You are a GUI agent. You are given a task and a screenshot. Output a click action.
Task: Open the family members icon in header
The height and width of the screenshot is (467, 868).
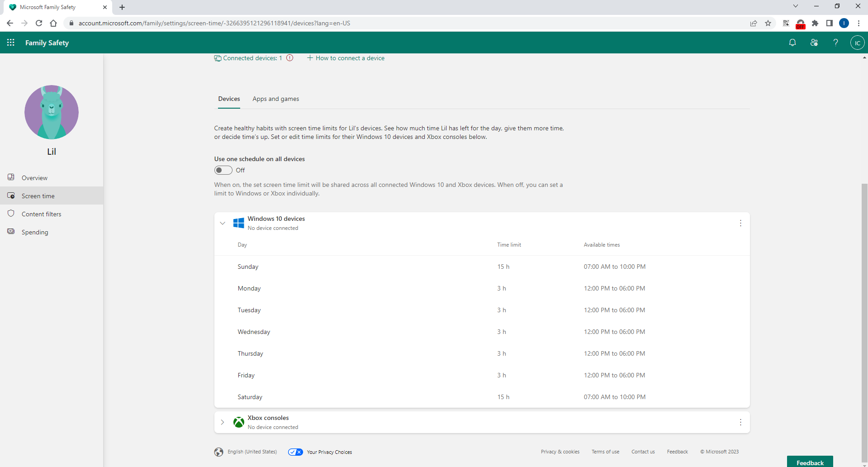[x=814, y=43]
